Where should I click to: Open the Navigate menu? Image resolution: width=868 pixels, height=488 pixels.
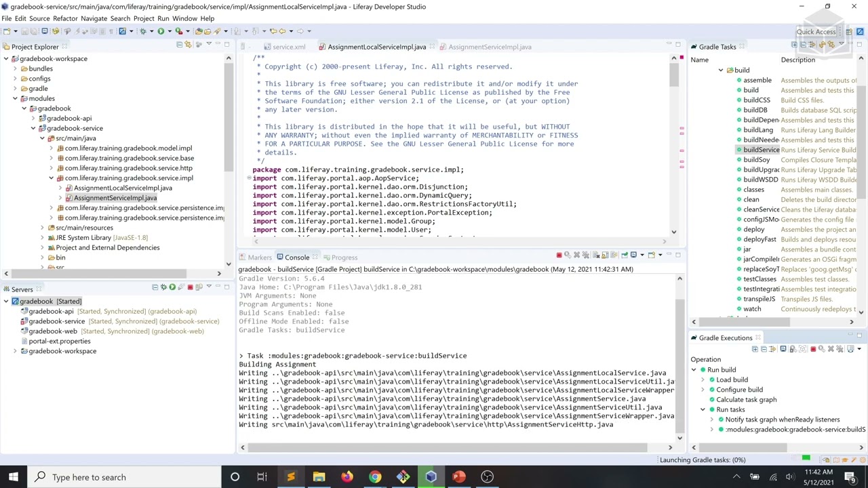[x=94, y=18]
